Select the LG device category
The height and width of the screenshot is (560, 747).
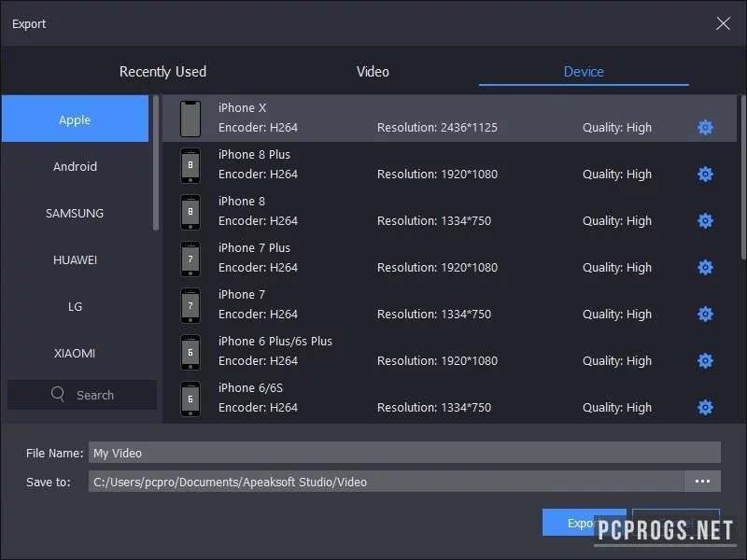tap(75, 306)
